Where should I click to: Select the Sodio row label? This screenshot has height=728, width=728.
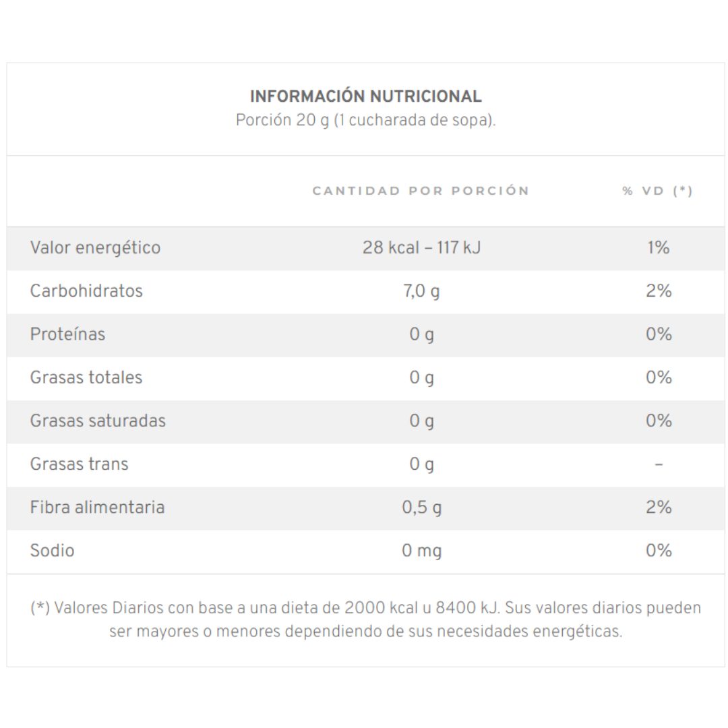click(x=53, y=550)
